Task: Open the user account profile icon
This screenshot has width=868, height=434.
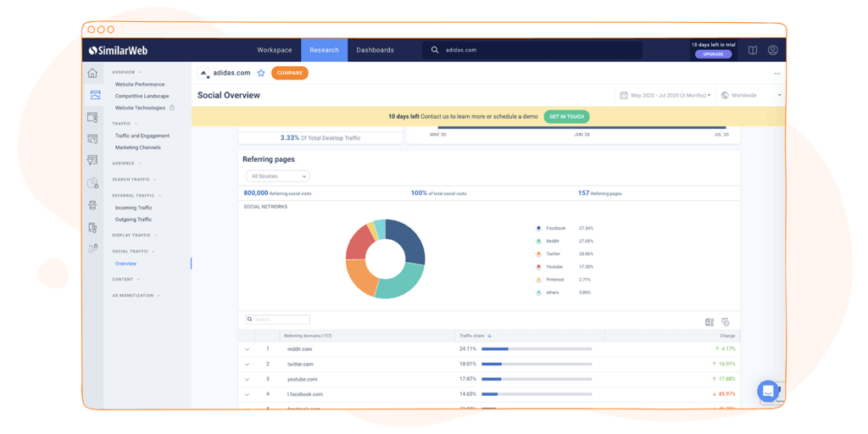Action: pyautogui.click(x=773, y=50)
